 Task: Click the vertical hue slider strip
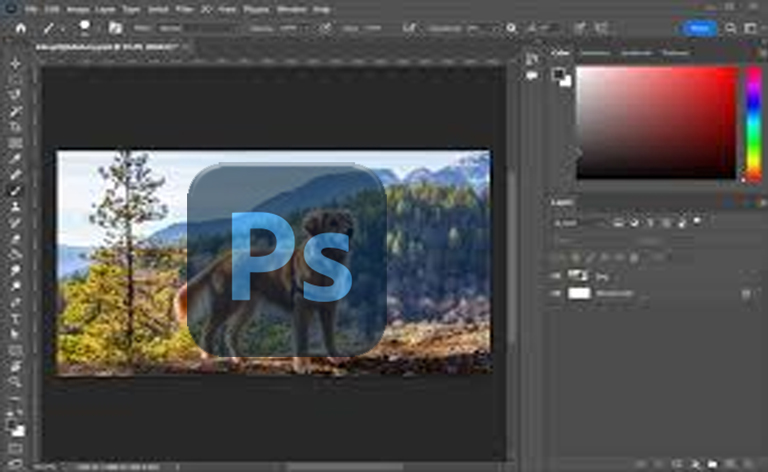coord(754,123)
